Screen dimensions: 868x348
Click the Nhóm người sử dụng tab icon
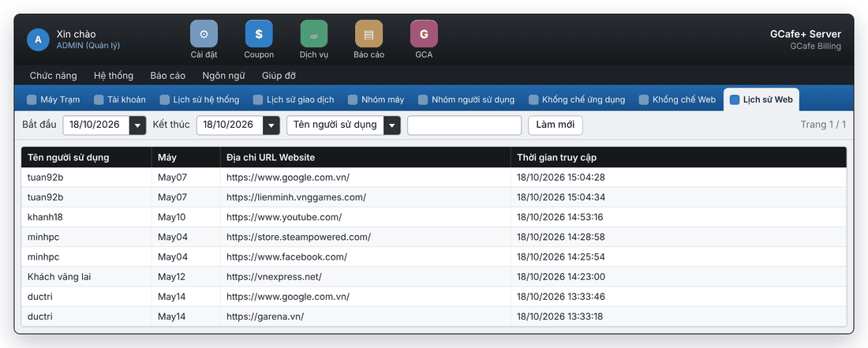pyautogui.click(x=423, y=99)
